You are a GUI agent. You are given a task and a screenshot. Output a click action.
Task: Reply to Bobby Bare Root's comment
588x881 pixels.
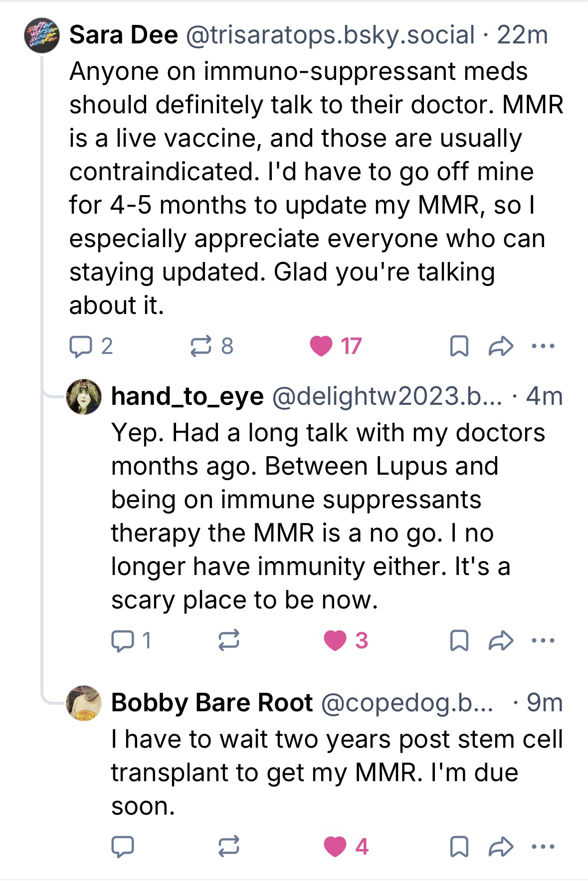coord(122,847)
